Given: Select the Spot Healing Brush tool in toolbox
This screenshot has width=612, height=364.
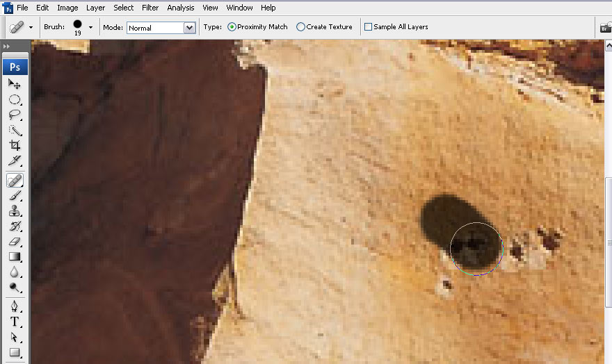Looking at the screenshot, I should click(x=15, y=181).
